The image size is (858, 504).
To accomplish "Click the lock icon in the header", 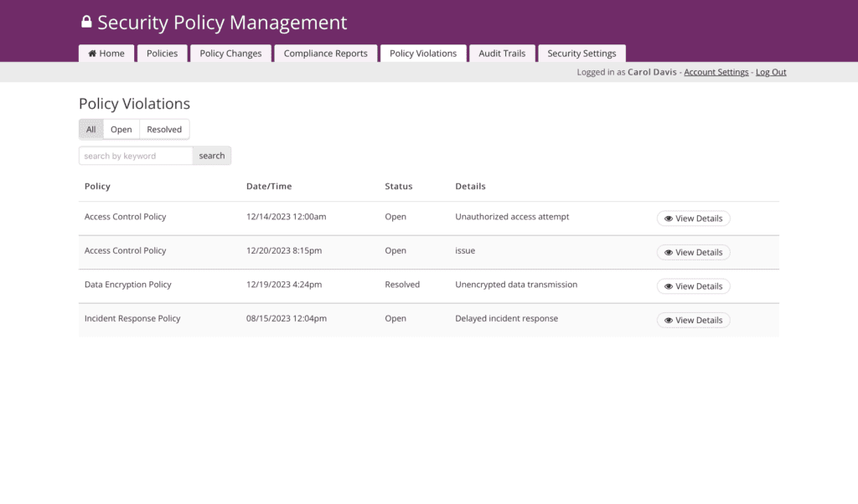I will 86,23.
